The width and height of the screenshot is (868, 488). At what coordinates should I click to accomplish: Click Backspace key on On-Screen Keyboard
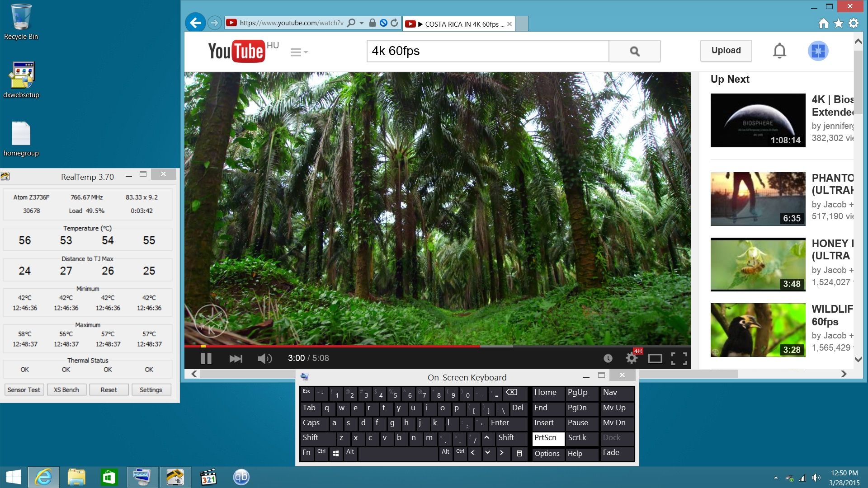[x=515, y=393]
